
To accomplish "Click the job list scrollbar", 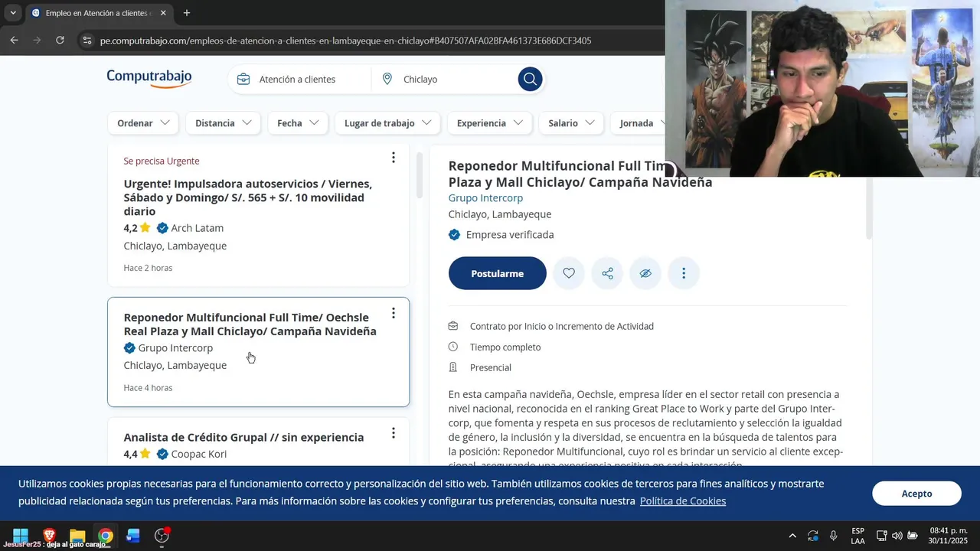I will pos(419,175).
